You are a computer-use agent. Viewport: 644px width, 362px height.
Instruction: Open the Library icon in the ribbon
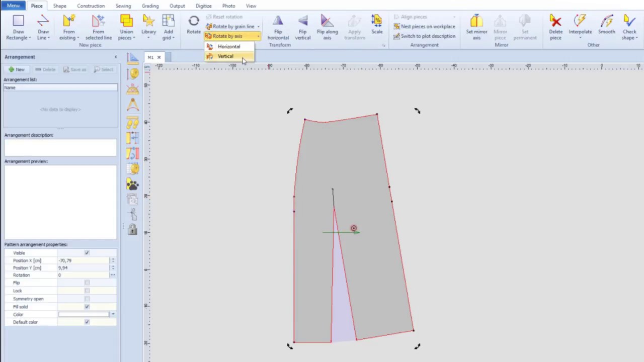pos(148,21)
